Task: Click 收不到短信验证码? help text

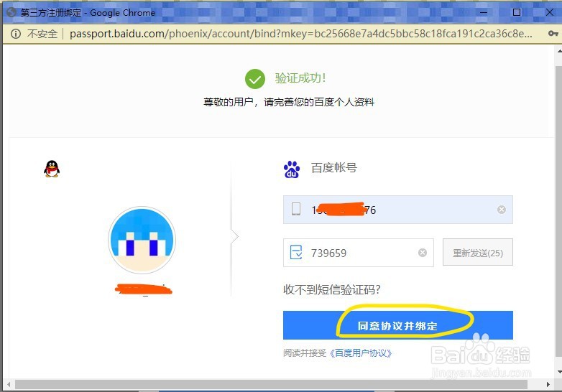Action: [332, 289]
